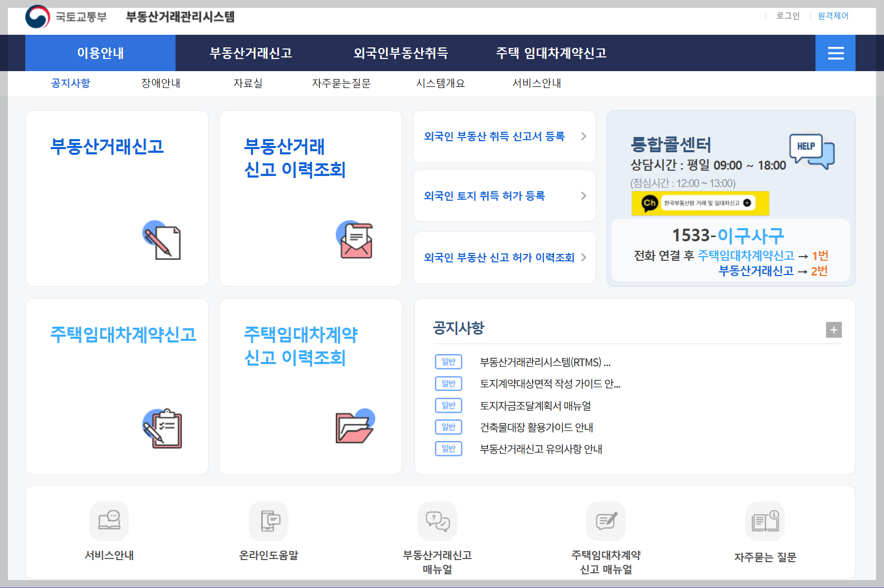This screenshot has width=884, height=588.
Task: Click the 서비스안내 laptop icon
Action: click(x=109, y=521)
